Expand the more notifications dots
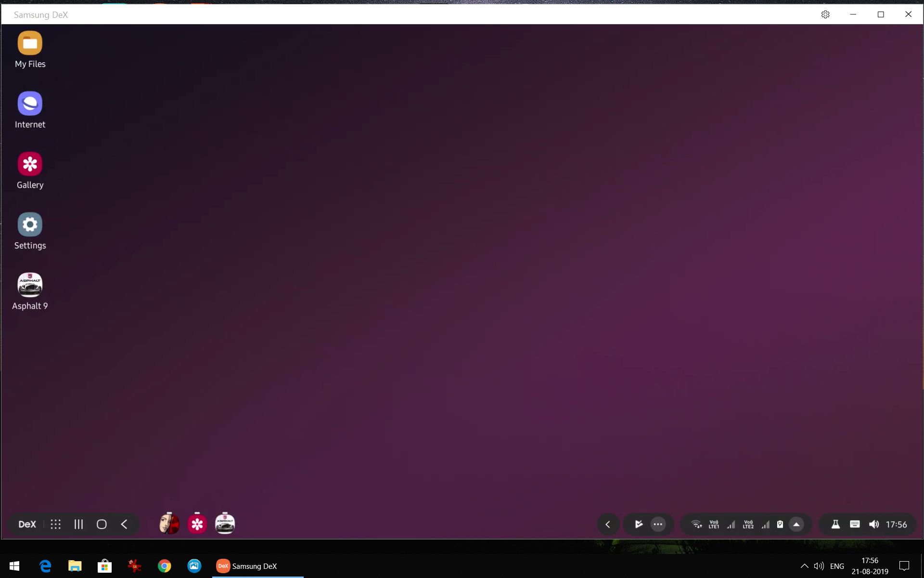Viewport: 924px width, 578px height. tap(658, 525)
